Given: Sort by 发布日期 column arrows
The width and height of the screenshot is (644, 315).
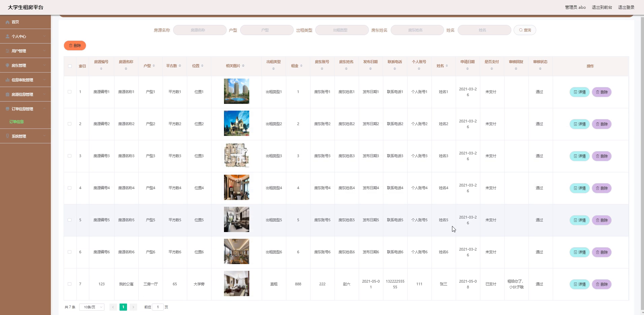Looking at the screenshot, I should (x=371, y=69).
